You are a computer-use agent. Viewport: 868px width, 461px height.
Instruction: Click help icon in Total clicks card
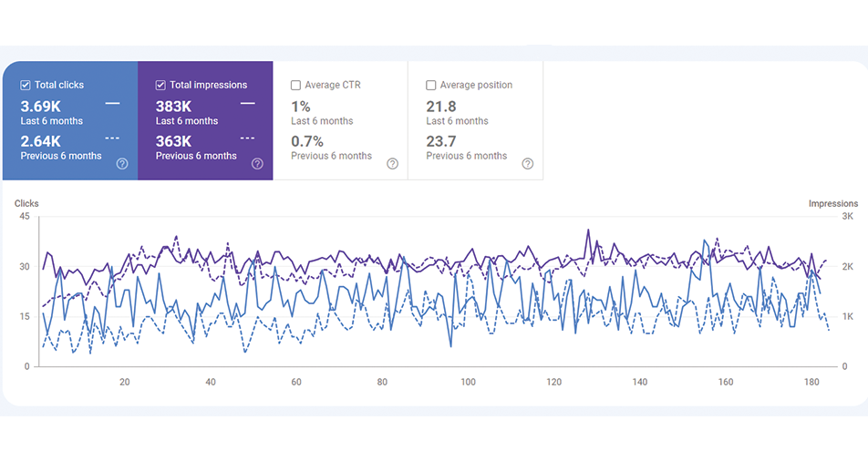[122, 164]
